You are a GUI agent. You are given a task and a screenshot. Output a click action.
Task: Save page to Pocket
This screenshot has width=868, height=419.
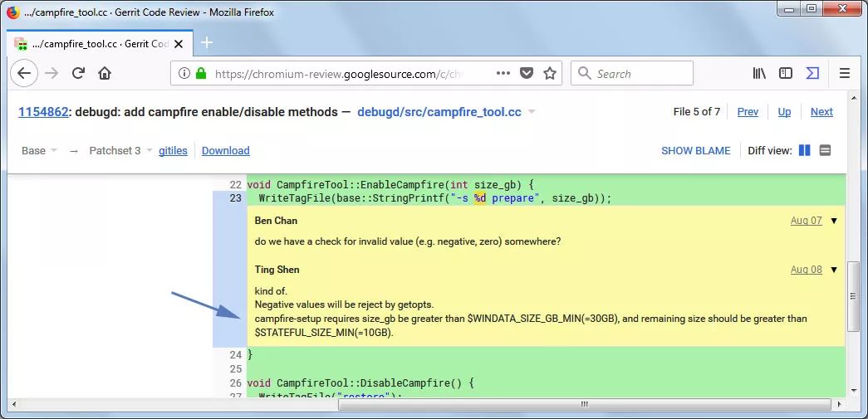pyautogui.click(x=527, y=73)
